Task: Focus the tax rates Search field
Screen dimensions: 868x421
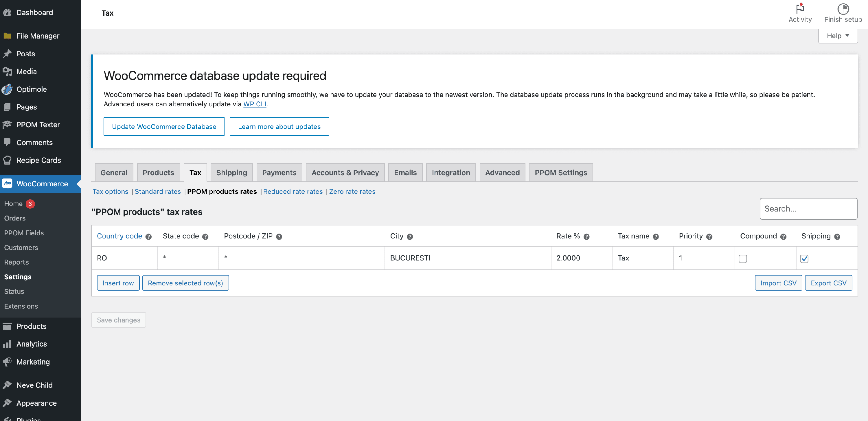Action: [808, 209]
